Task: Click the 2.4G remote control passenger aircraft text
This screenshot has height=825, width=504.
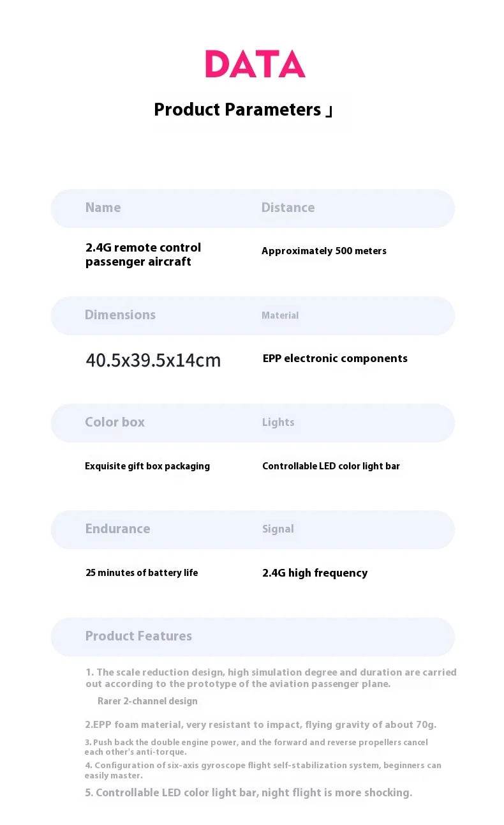Action: tap(143, 254)
